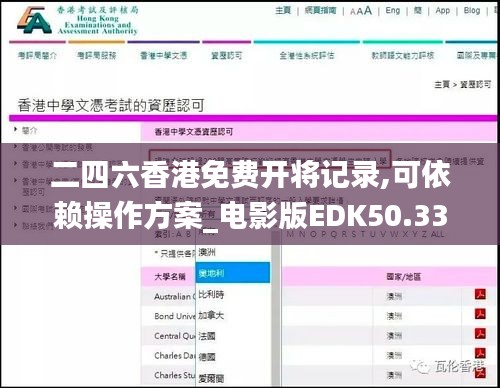Open the 資歷認可 main menu item
The image size is (500, 388).
click(x=227, y=55)
